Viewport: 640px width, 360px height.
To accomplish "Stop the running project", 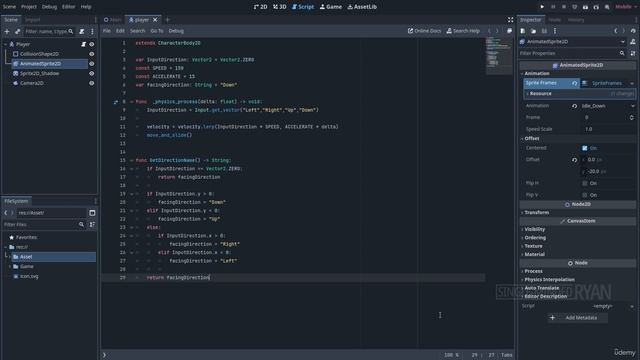I will click(x=564, y=7).
